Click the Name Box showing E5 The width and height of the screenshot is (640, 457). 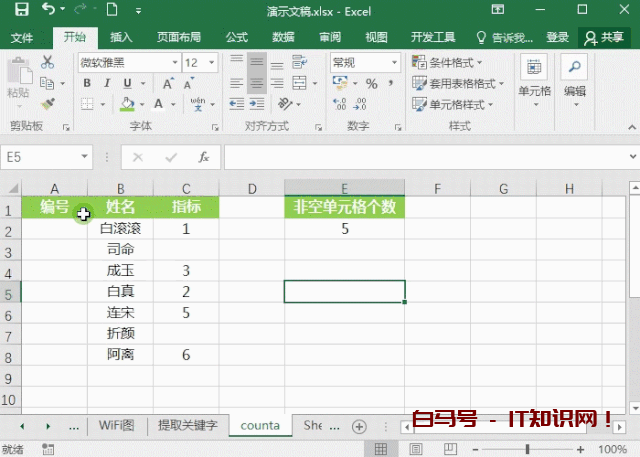45,157
